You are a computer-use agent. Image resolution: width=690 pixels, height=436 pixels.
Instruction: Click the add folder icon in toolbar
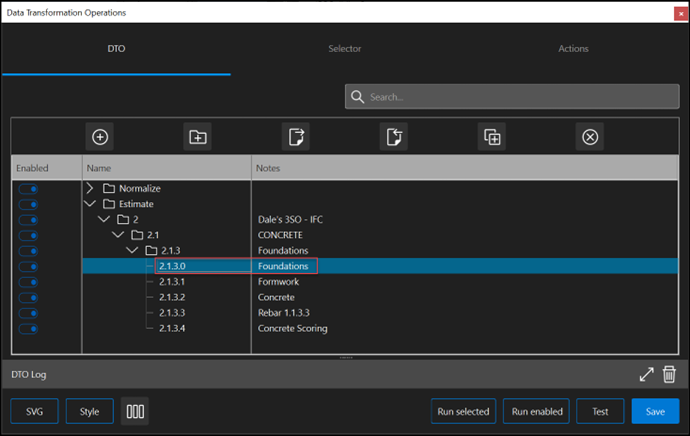point(198,137)
